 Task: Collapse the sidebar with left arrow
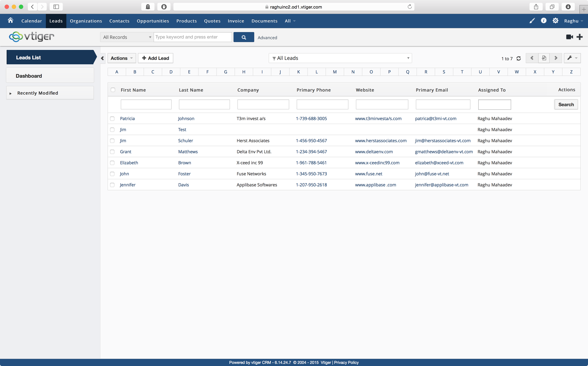[102, 58]
